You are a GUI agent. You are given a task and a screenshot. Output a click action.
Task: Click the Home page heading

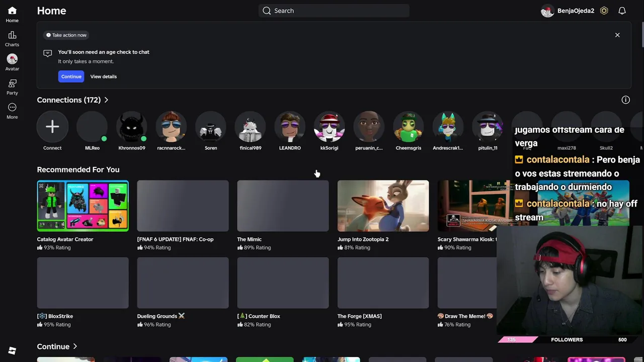[x=51, y=11]
